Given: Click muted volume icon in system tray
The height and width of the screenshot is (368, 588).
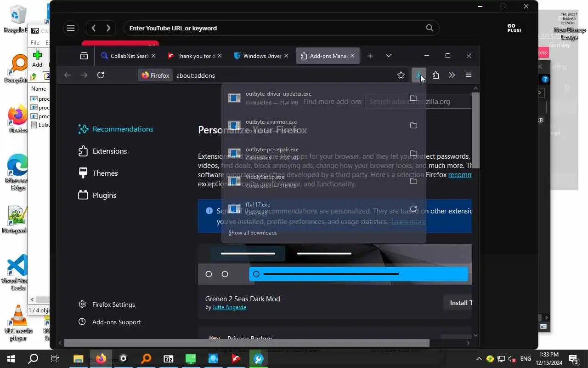Looking at the screenshot, I should coord(512,359).
